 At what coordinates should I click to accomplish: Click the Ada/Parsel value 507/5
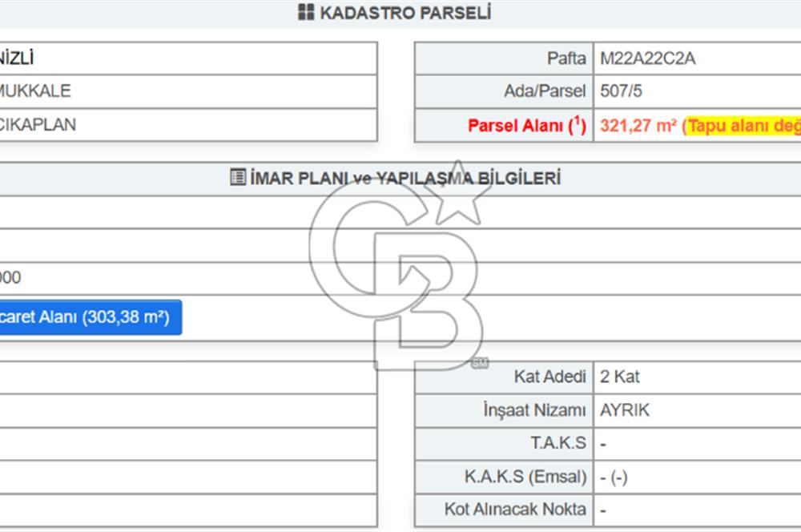coord(622,91)
